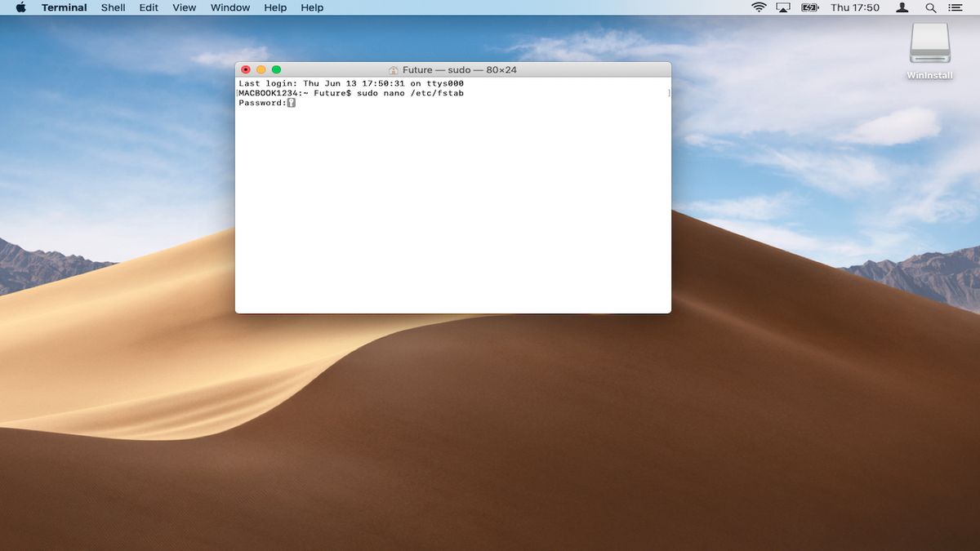Open the clock dropdown showing Thu 17:50
The image size is (980, 551).
[x=856, y=7]
